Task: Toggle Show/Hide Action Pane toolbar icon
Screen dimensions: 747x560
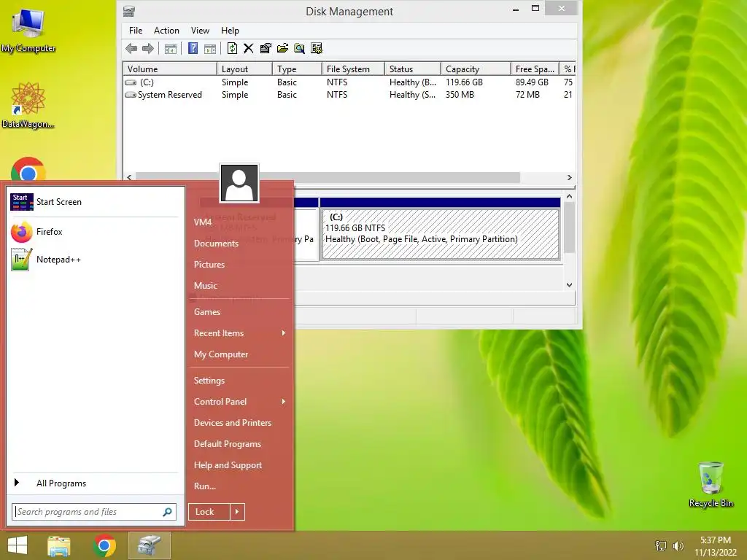Action: (x=209, y=48)
